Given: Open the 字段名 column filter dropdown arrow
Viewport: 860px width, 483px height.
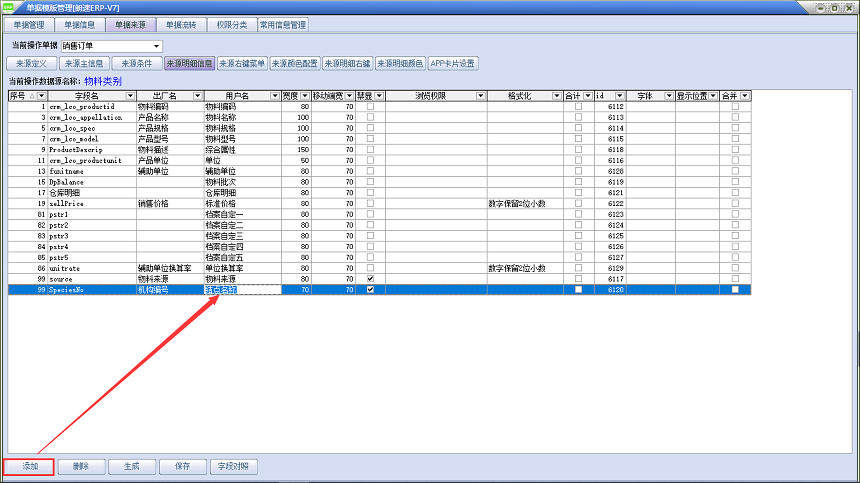Looking at the screenshot, I should tap(128, 96).
